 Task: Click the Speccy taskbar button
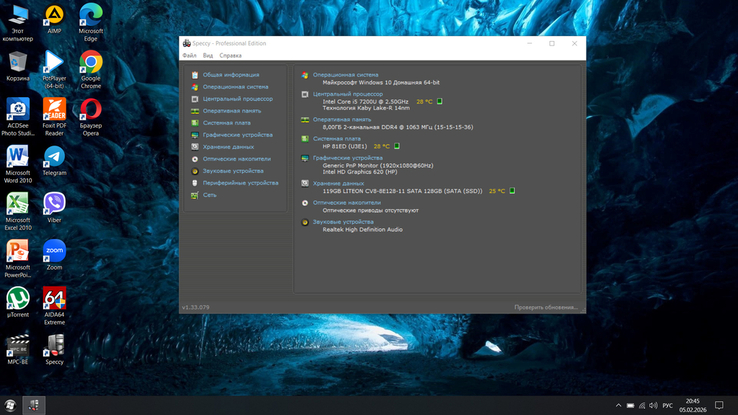point(34,405)
